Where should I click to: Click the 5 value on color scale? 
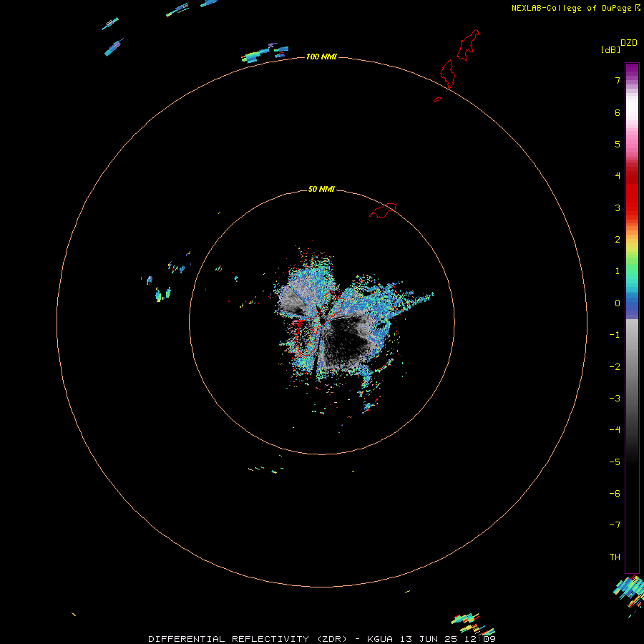point(618,144)
